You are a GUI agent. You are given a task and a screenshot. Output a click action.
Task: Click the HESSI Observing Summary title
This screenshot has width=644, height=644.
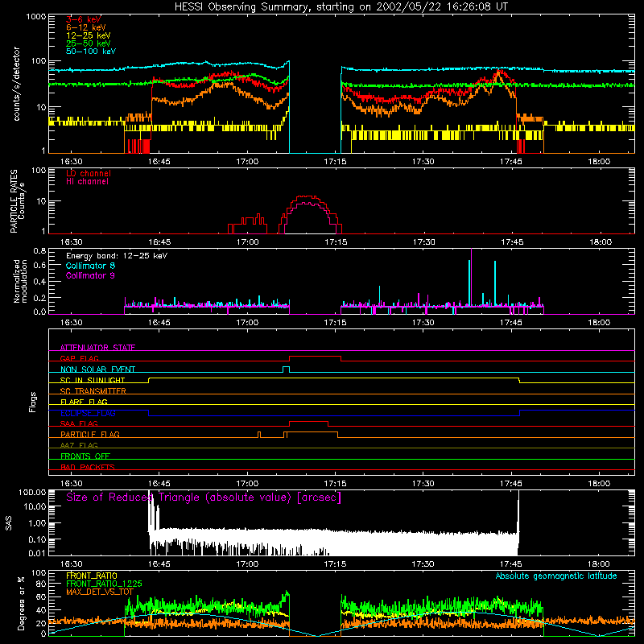click(341, 7)
